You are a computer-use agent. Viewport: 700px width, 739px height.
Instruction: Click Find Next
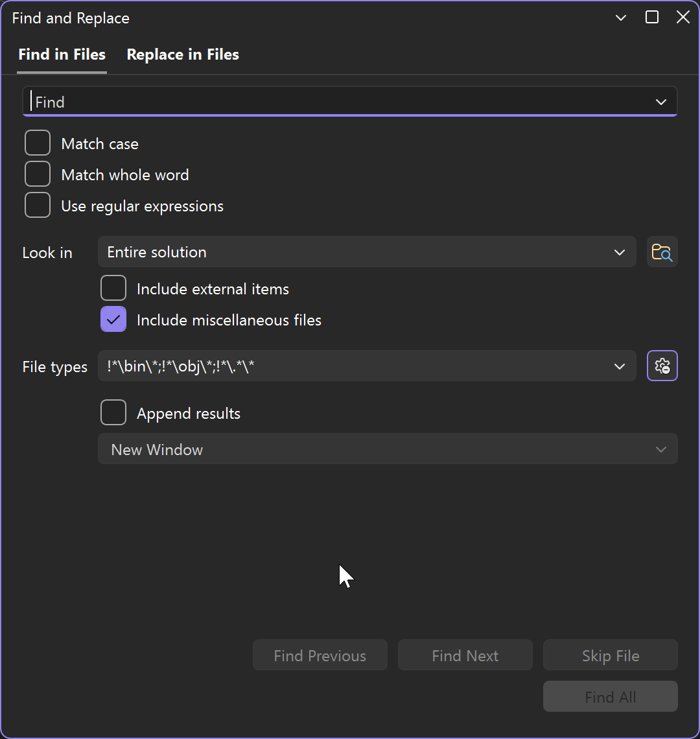coord(465,655)
